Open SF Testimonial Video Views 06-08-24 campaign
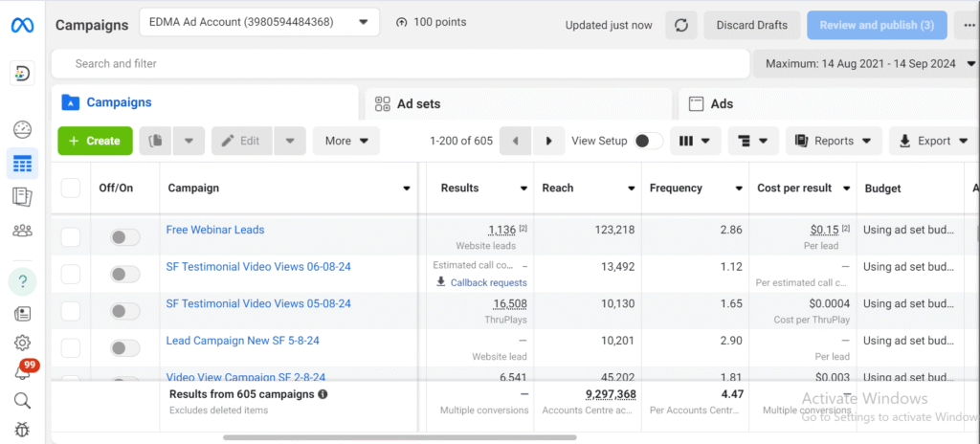Screen dimensions: 980x444 [x=258, y=267]
